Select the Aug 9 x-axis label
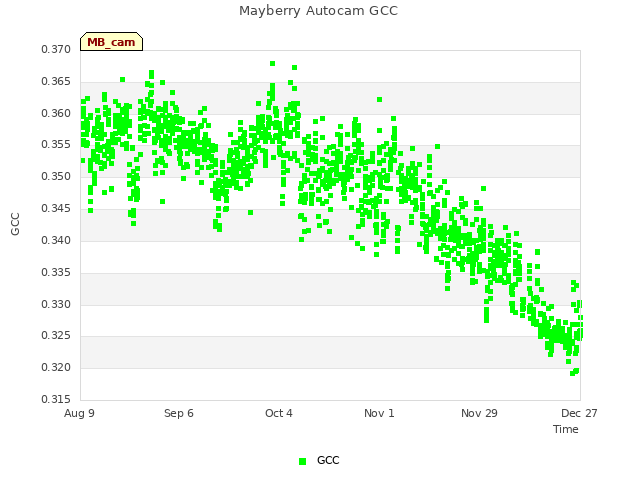This screenshot has width=640, height=480. pyautogui.click(x=79, y=413)
